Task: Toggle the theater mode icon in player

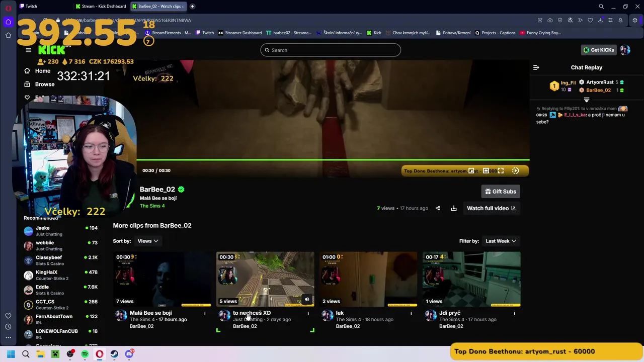Action: click(486, 171)
